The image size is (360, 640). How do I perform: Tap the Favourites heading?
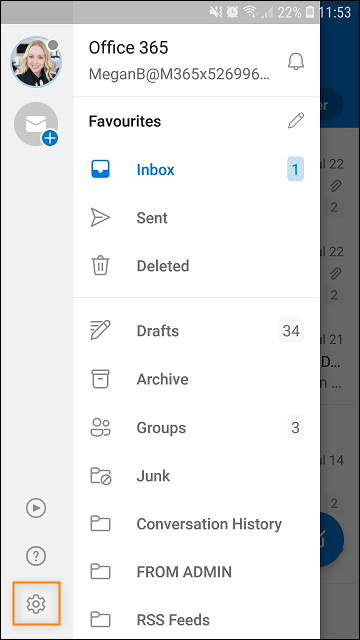point(125,121)
